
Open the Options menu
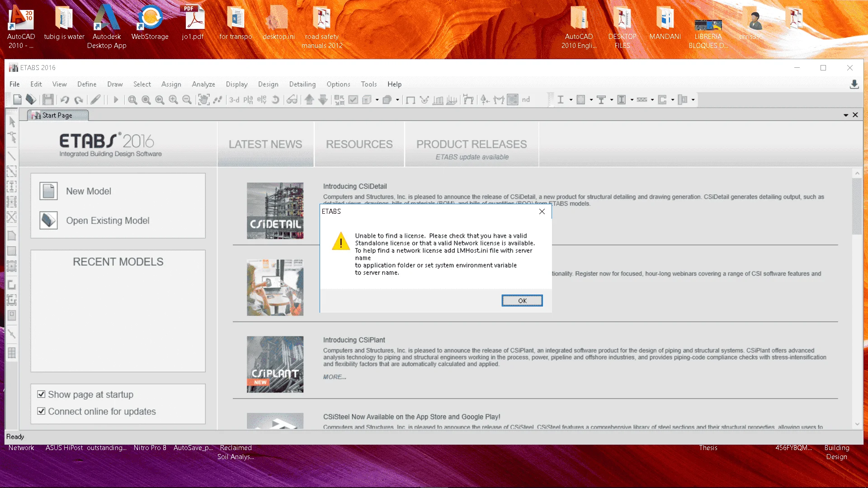coord(338,84)
